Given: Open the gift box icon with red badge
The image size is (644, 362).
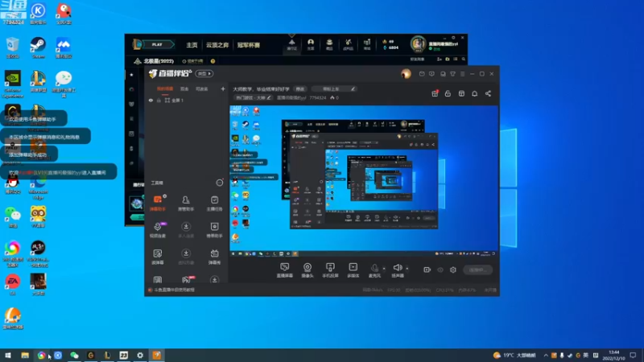Looking at the screenshot, I should coord(435,93).
